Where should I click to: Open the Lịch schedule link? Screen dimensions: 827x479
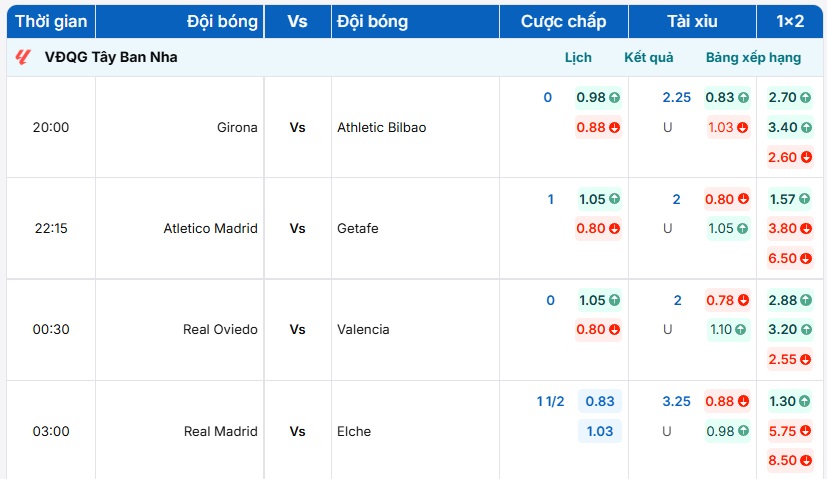(x=578, y=58)
